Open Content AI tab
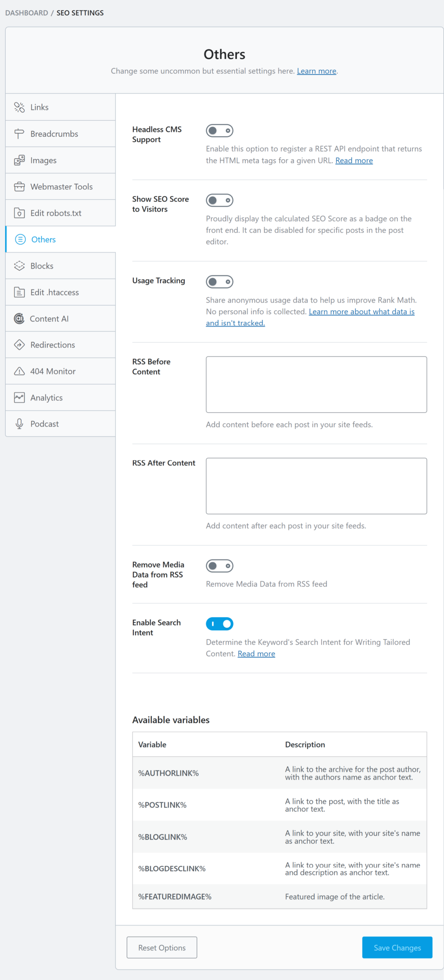This screenshot has height=980, width=444. 60,318
